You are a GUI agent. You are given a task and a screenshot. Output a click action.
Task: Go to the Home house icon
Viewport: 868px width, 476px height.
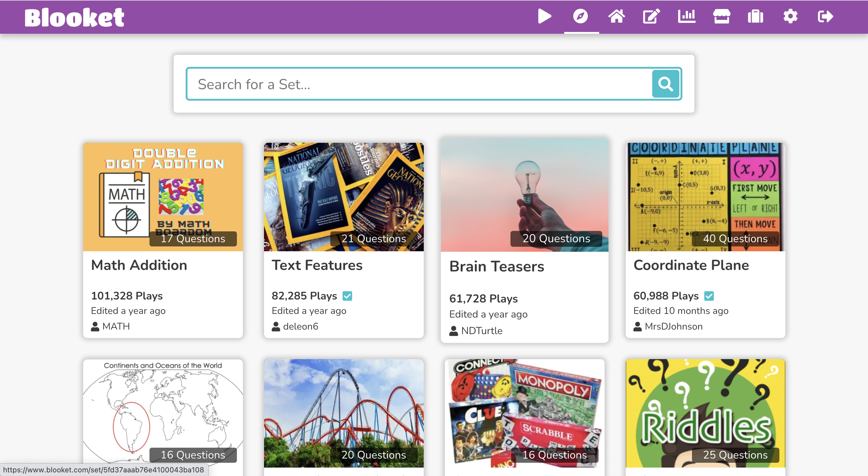616,17
